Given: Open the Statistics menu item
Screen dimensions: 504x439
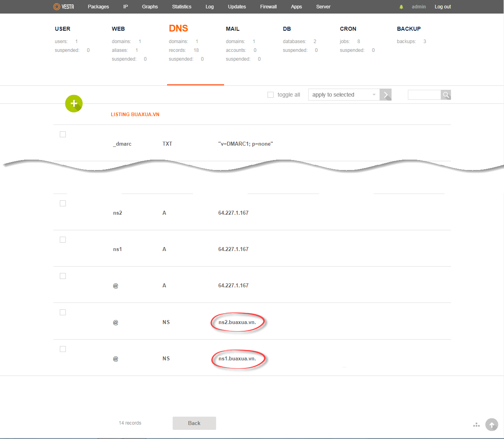Looking at the screenshot, I should (182, 7).
